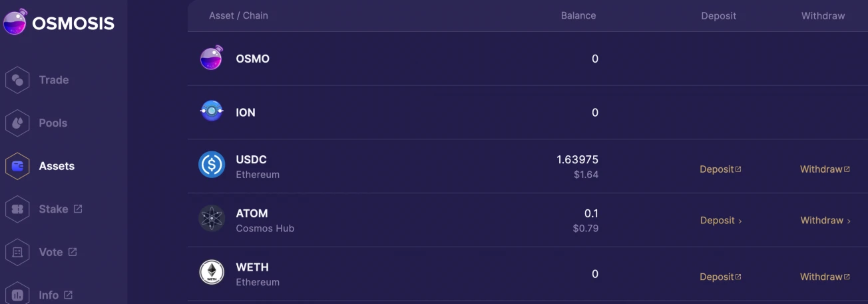Open the Vote ballot icon
The height and width of the screenshot is (304, 868).
pyautogui.click(x=17, y=253)
